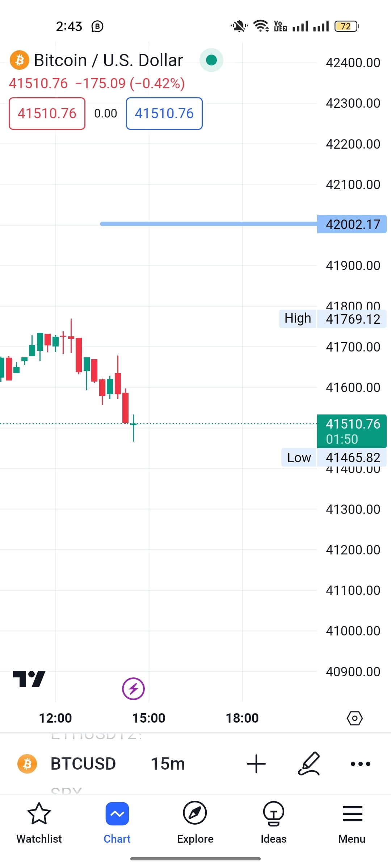Screen dimensions: 391x868
Task: Tap the Wi-Fi icon in the status bar
Action: 261,25
